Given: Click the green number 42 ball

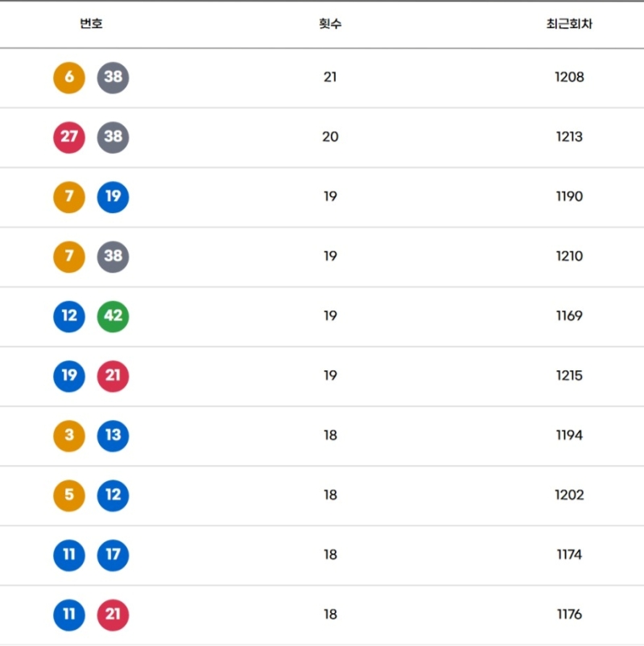Looking at the screenshot, I should pyautogui.click(x=114, y=316).
